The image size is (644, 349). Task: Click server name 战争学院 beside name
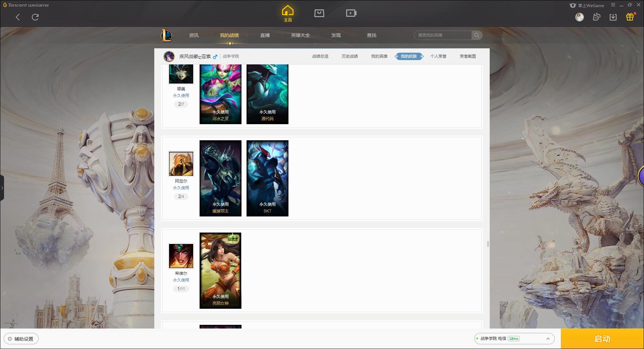(231, 56)
